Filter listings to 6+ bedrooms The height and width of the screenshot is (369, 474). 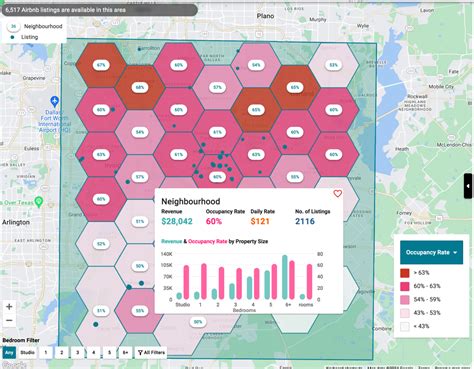[125, 353]
